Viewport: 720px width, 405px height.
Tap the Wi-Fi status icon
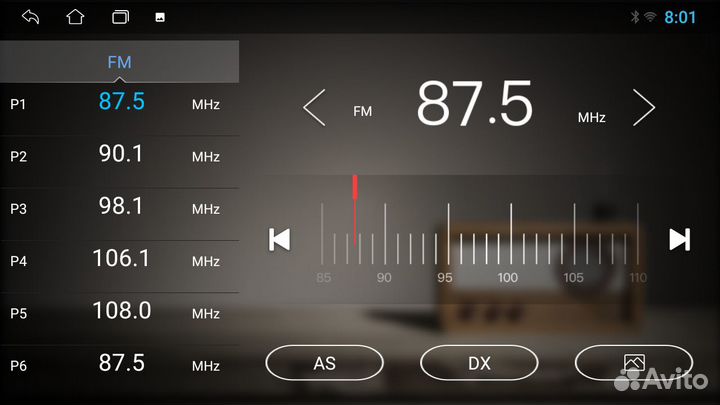click(650, 17)
